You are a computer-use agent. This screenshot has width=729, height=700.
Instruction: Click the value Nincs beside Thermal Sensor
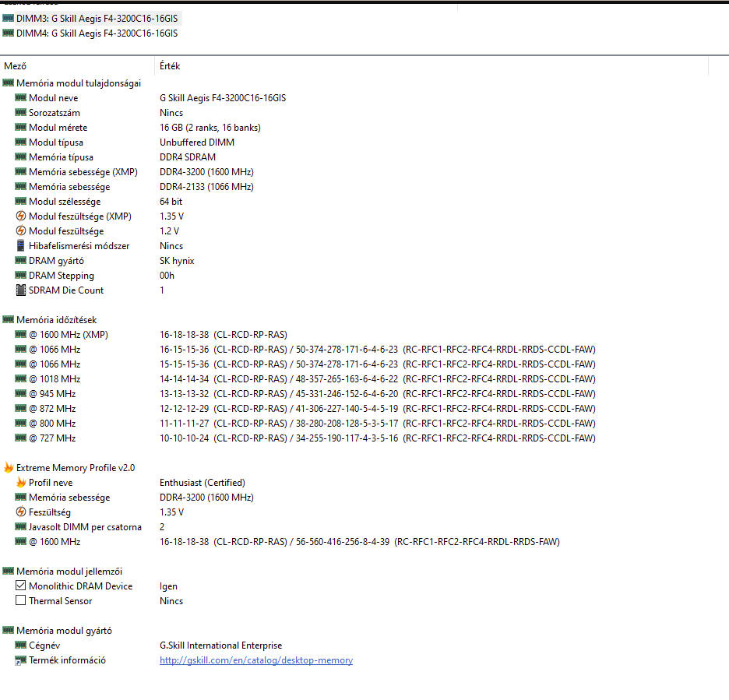[171, 601]
